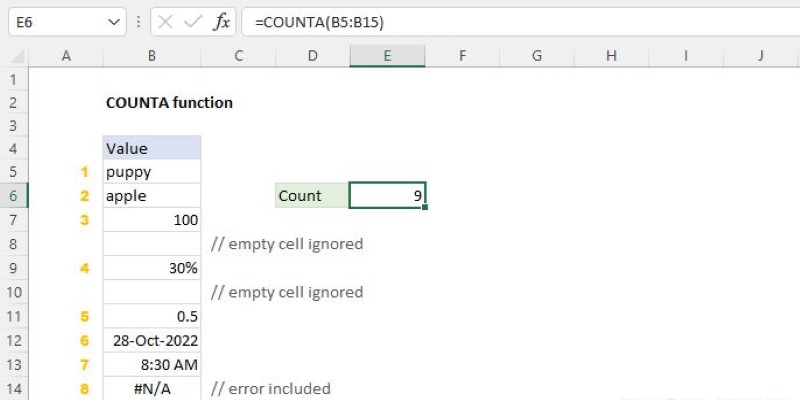Click the fill handle on cell E6

pos(425,207)
